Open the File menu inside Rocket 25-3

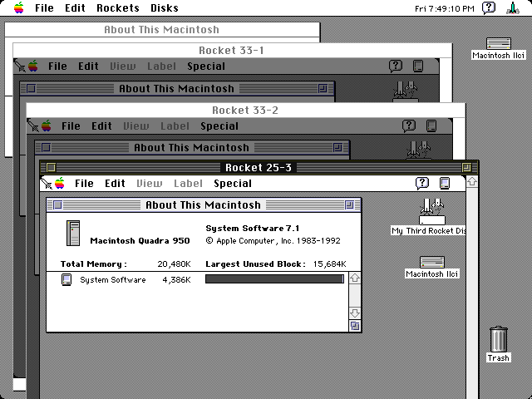point(84,184)
